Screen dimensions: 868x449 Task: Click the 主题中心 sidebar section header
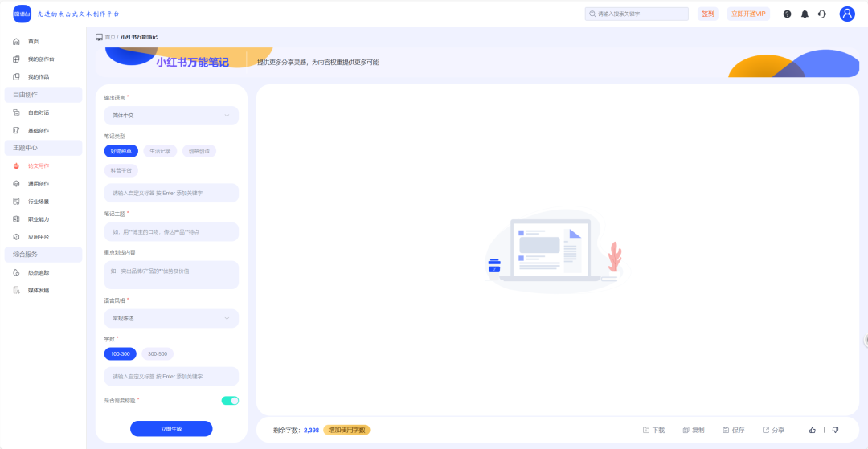tap(43, 148)
